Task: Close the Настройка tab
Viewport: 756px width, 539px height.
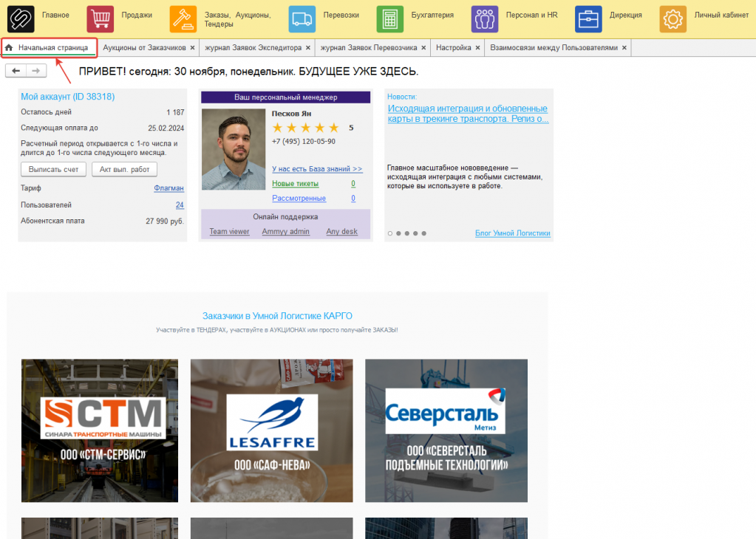Action: 478,48
